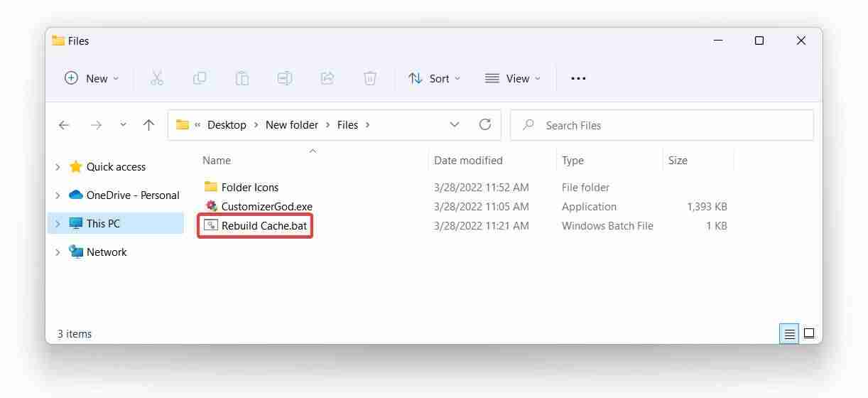The image size is (868, 398).
Task: Click the Windows Batch File type cell
Action: [x=607, y=225]
